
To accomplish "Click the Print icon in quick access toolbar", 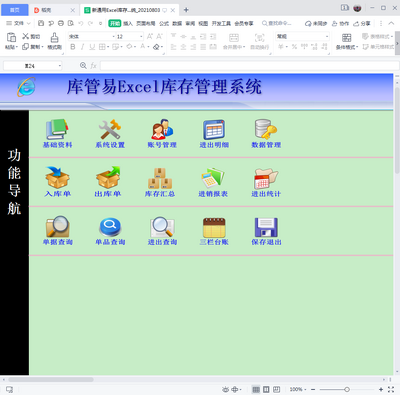I will pos(61,23).
